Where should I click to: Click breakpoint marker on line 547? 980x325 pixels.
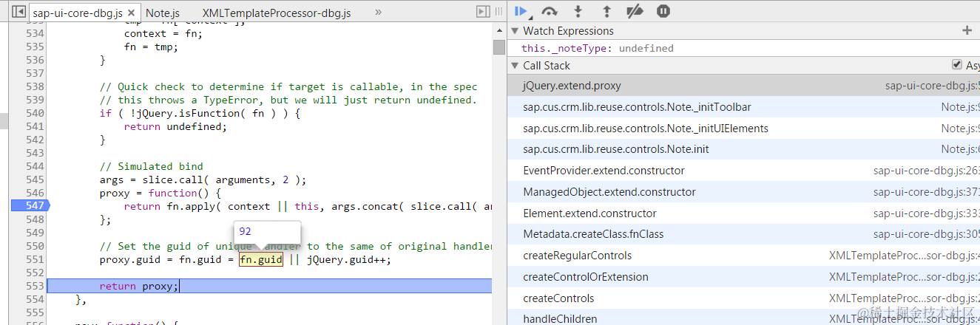(x=29, y=206)
